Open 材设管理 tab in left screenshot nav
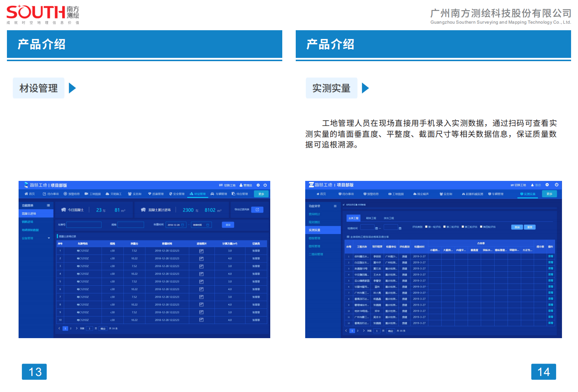578x392 pixels. coord(197,194)
